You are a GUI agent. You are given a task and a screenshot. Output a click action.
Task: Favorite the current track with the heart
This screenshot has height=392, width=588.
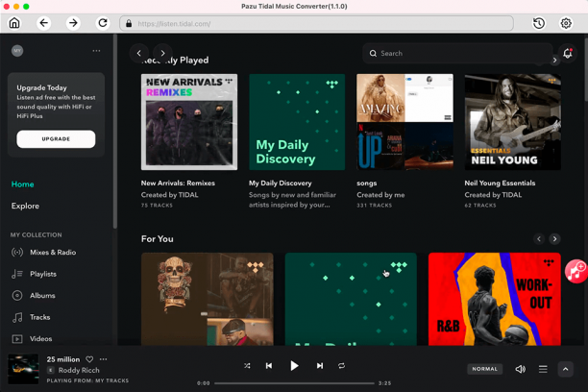pyautogui.click(x=89, y=359)
